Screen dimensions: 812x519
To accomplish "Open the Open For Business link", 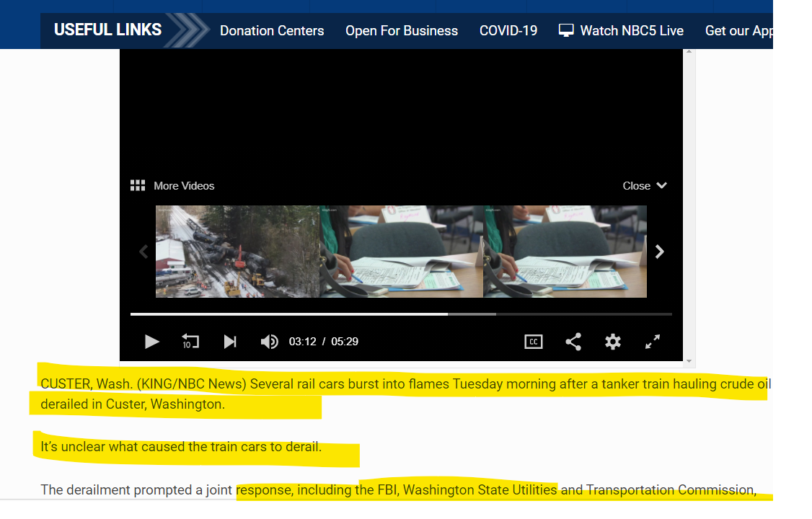I will (x=402, y=31).
